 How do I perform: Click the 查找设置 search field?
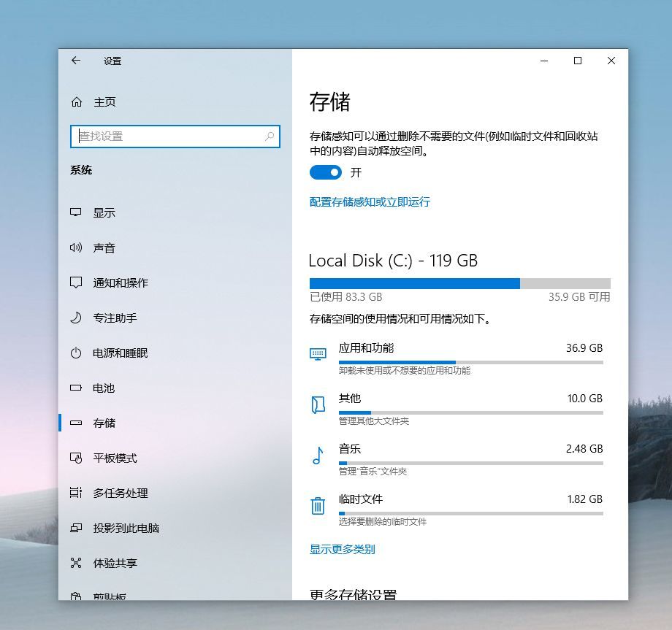point(175,137)
